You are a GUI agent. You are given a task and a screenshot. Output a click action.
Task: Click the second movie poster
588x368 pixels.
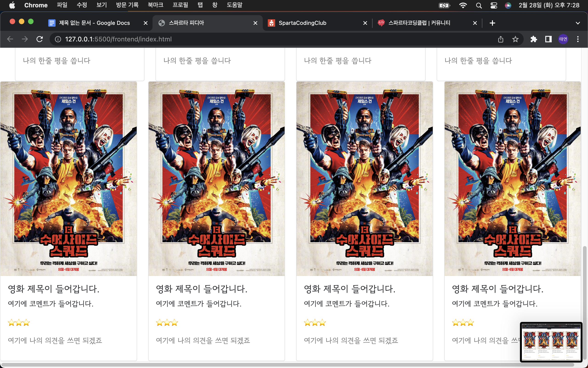tap(217, 179)
